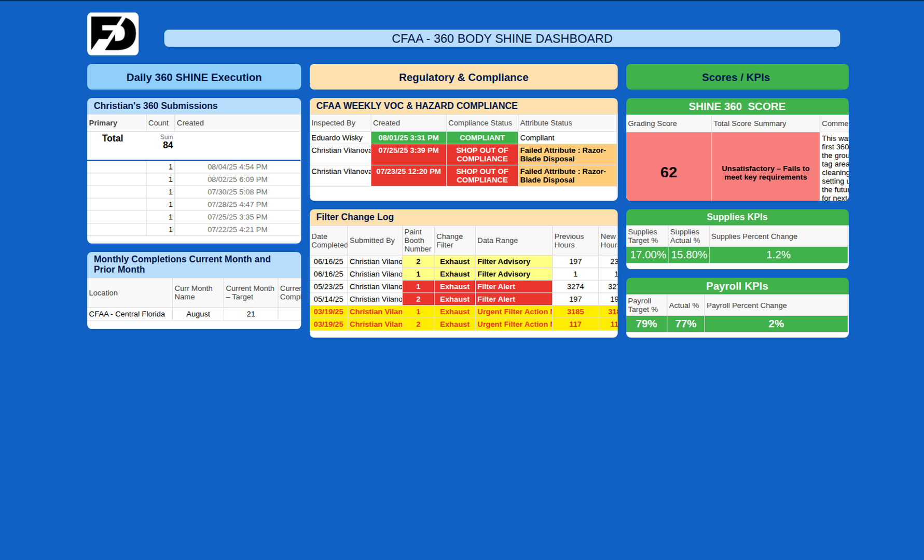Viewport: 924px width, 560px height.
Task: Click the green 08/01/25 3:31 PM cell
Action: pyautogui.click(x=408, y=137)
